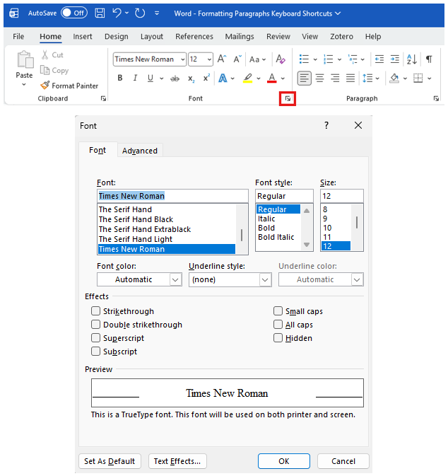This screenshot has width=448, height=476.
Task: Switch to the Design ribbon tab
Action: pos(117,37)
